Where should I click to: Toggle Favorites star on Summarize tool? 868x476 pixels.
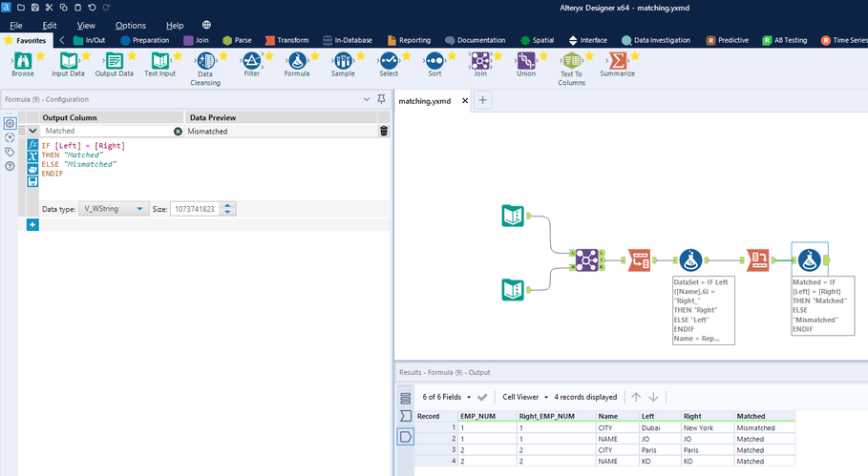[x=635, y=56]
